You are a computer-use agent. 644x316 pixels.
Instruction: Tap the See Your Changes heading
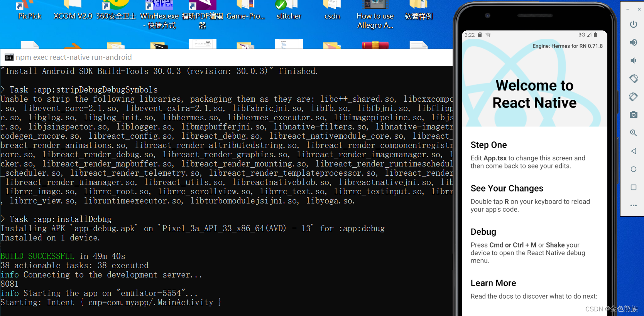[x=507, y=188]
